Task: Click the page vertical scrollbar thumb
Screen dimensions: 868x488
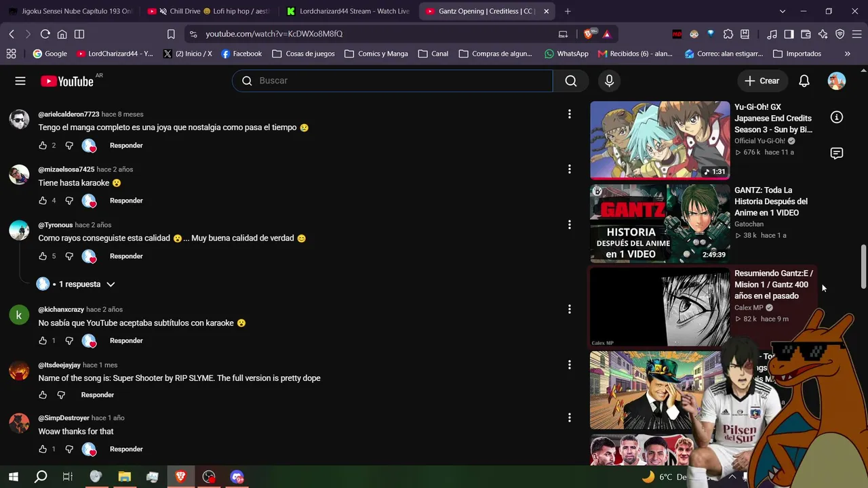Action: pyautogui.click(x=863, y=266)
